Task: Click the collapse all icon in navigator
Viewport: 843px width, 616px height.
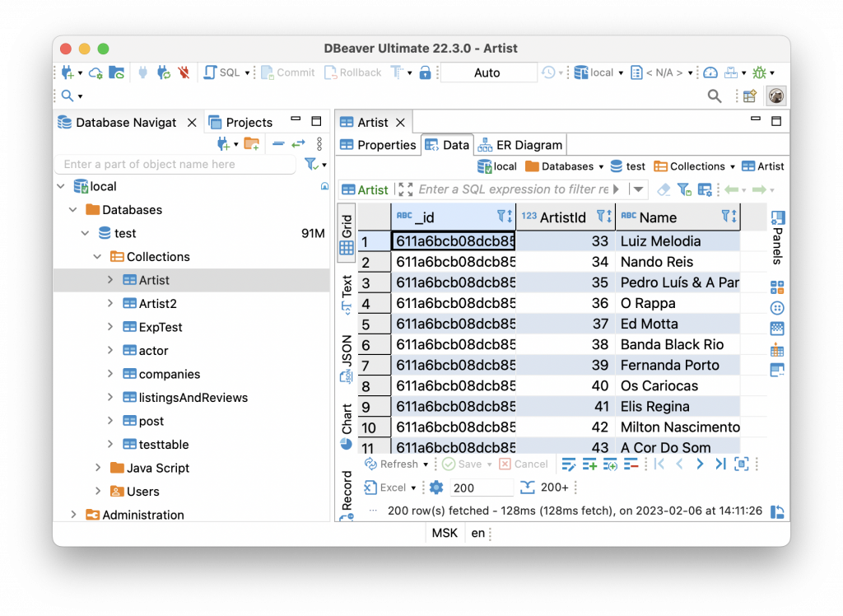Action: [278, 143]
